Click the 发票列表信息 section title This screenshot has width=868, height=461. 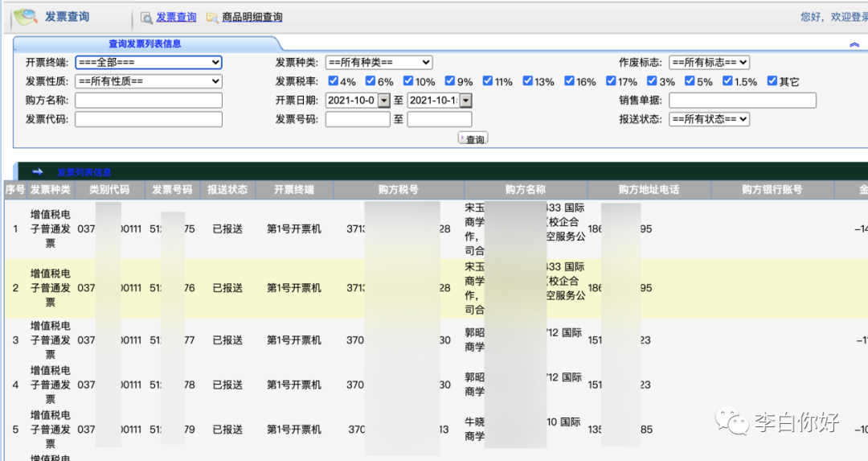84,172
